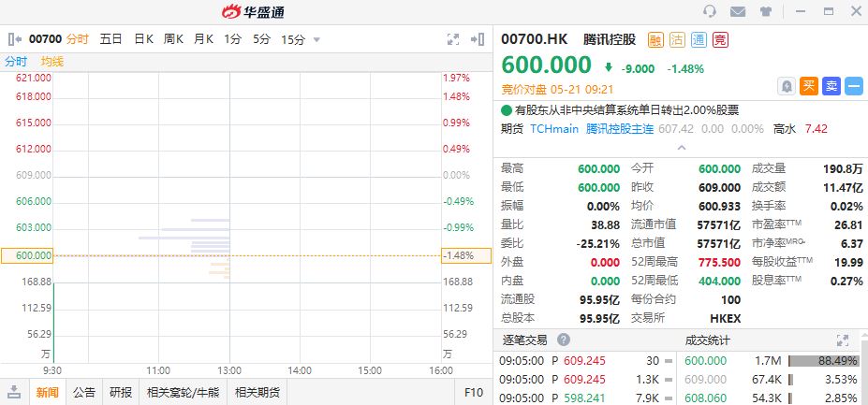Open the 新闻 news tab

pos(47,392)
